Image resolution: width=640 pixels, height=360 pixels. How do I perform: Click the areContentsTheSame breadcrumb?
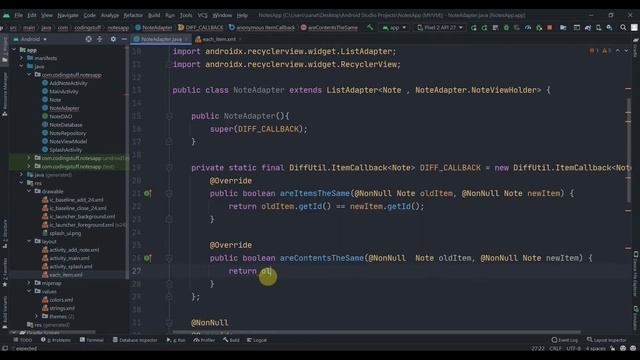(x=329, y=28)
